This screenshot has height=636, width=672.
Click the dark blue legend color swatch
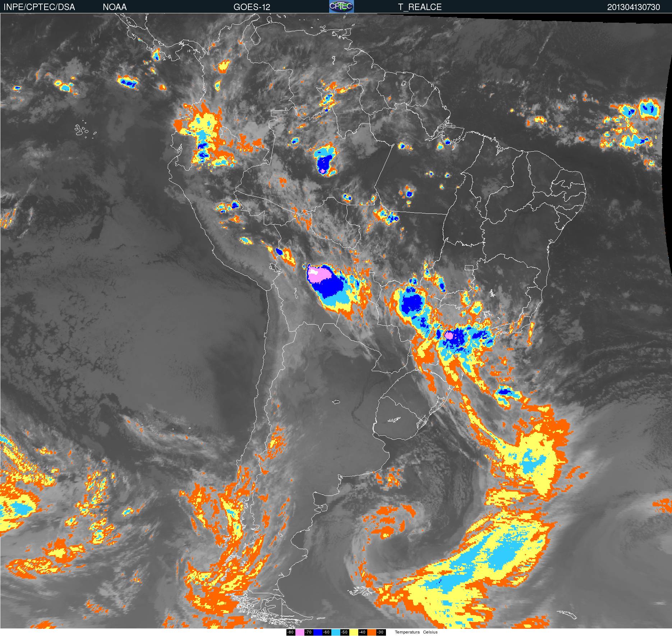click(x=318, y=632)
